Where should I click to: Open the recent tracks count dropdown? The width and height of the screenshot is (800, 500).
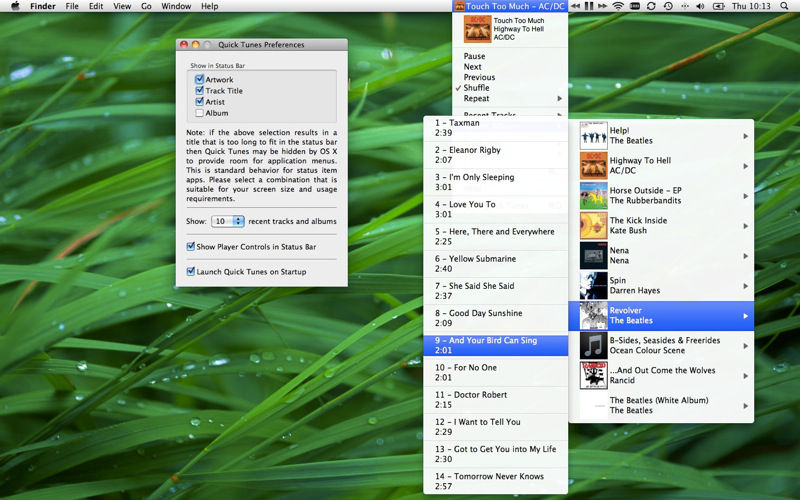point(228,221)
